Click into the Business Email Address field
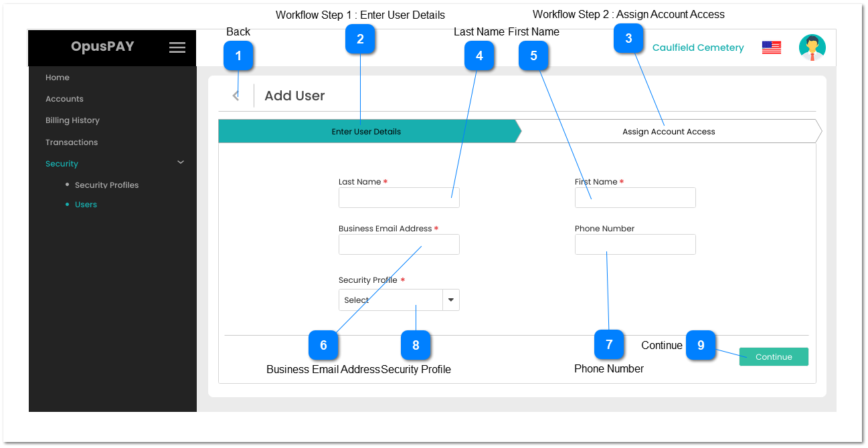 [399, 245]
